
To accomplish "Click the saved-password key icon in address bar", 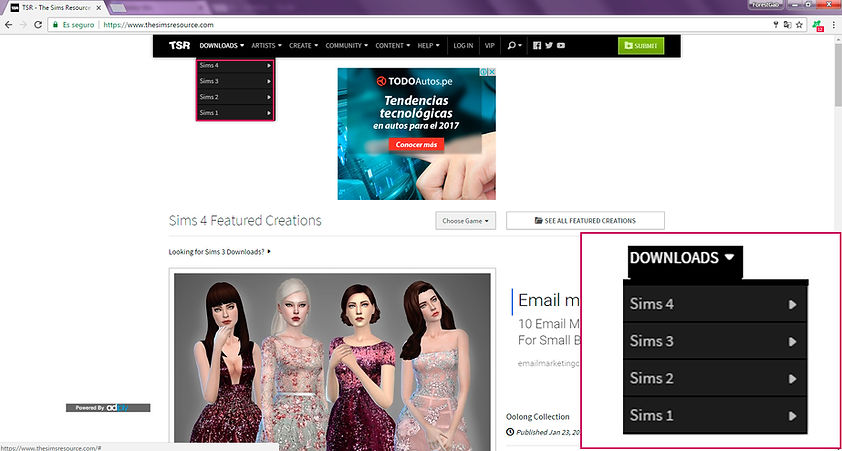I will tap(776, 25).
